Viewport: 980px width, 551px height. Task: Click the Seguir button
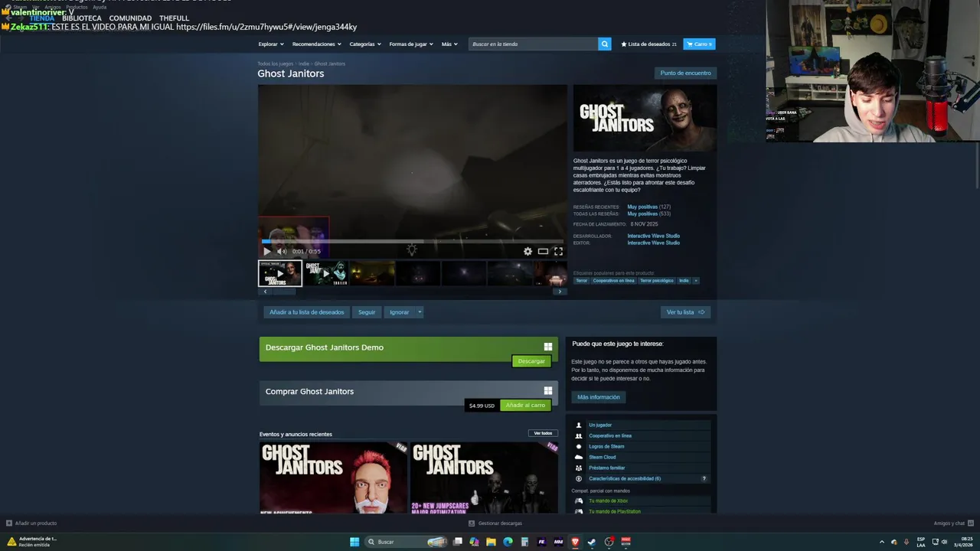(367, 312)
